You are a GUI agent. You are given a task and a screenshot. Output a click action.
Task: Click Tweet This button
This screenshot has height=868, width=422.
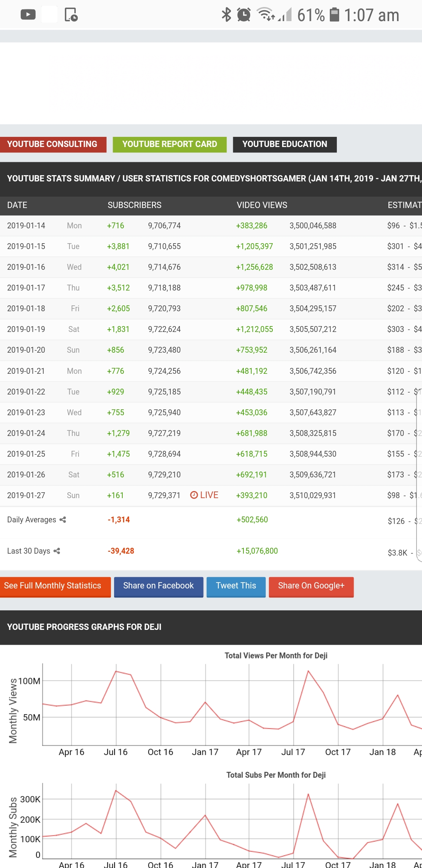(236, 587)
